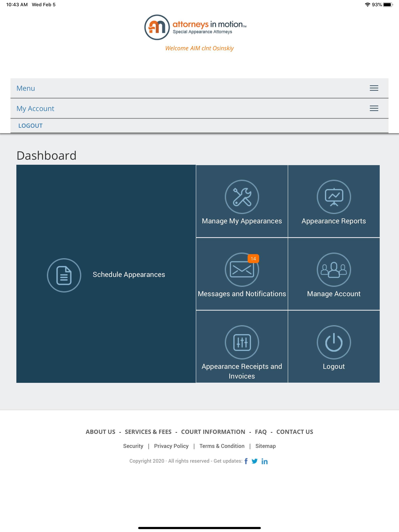The image size is (399, 532).
Task: Open the Security footer link
Action: click(x=133, y=446)
